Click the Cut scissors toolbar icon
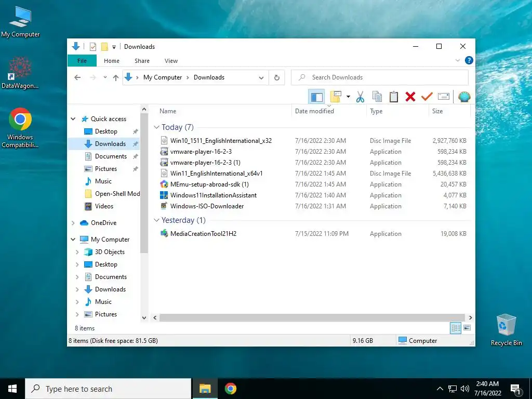The image size is (532, 399). 360,97
